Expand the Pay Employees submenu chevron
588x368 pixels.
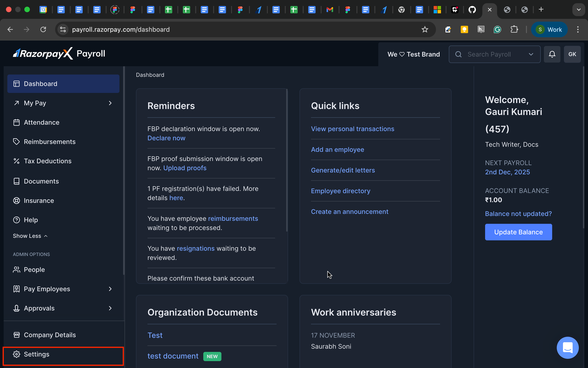coord(110,289)
